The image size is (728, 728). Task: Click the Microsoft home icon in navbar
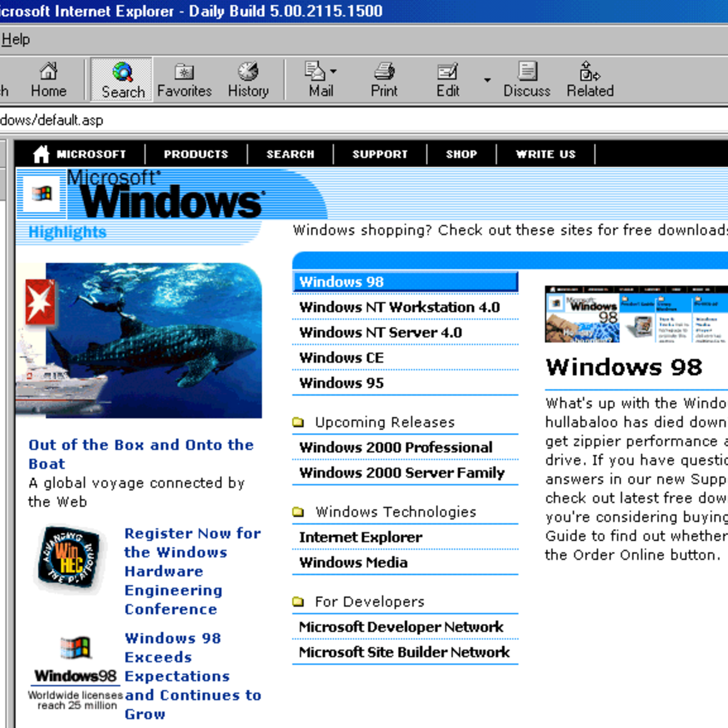(41, 154)
